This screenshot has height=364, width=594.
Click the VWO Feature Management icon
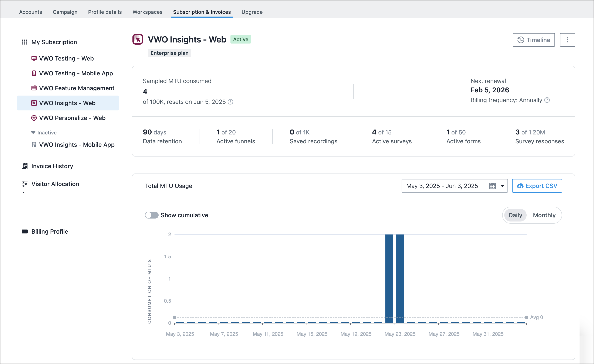34,88
